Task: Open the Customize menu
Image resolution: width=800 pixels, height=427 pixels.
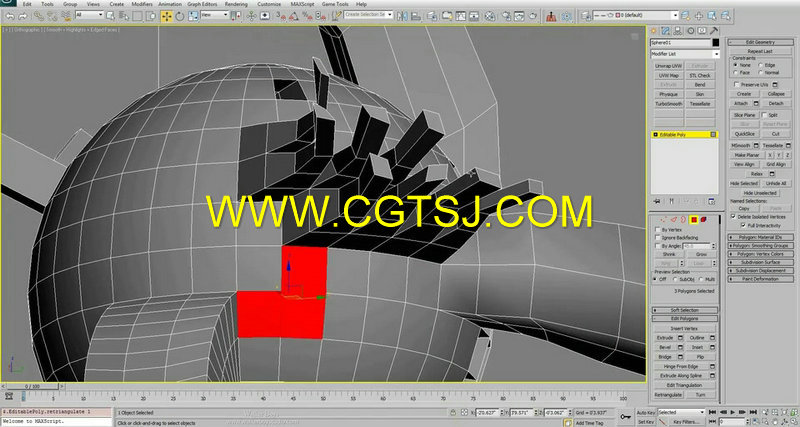Action: tap(269, 4)
